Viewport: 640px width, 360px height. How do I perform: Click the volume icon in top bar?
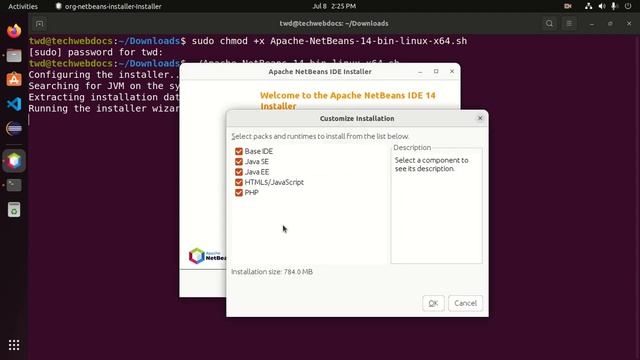(602, 6)
